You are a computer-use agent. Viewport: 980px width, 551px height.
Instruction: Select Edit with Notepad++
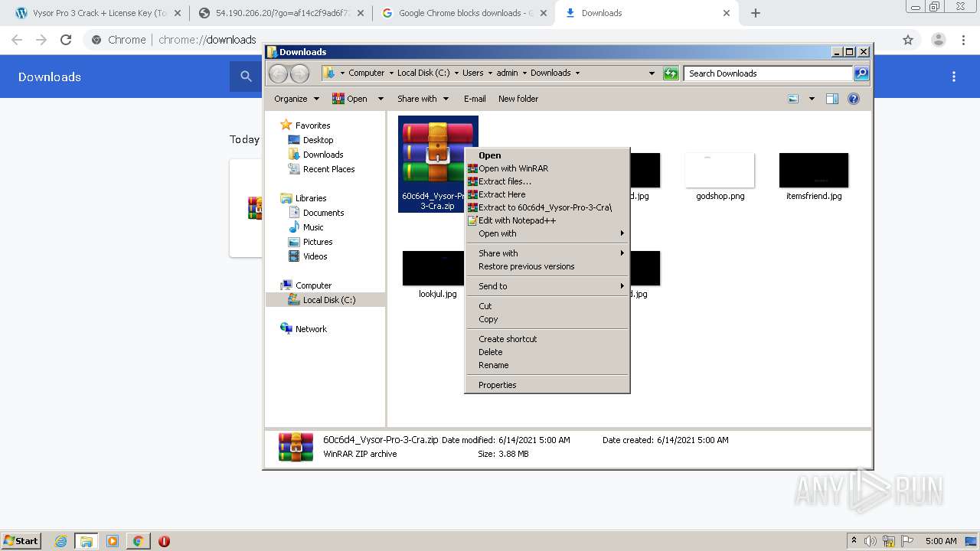click(547, 220)
